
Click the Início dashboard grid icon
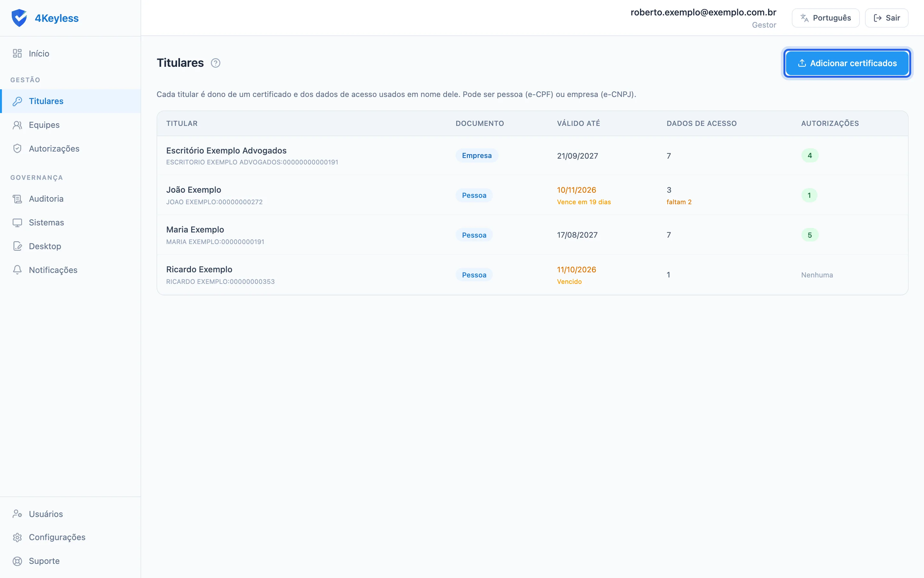coord(17,54)
